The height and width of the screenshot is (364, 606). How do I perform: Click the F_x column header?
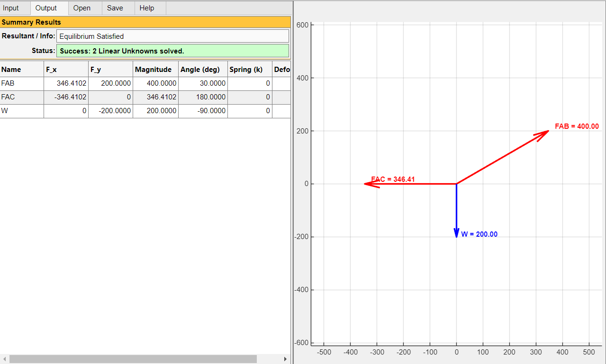(x=66, y=69)
